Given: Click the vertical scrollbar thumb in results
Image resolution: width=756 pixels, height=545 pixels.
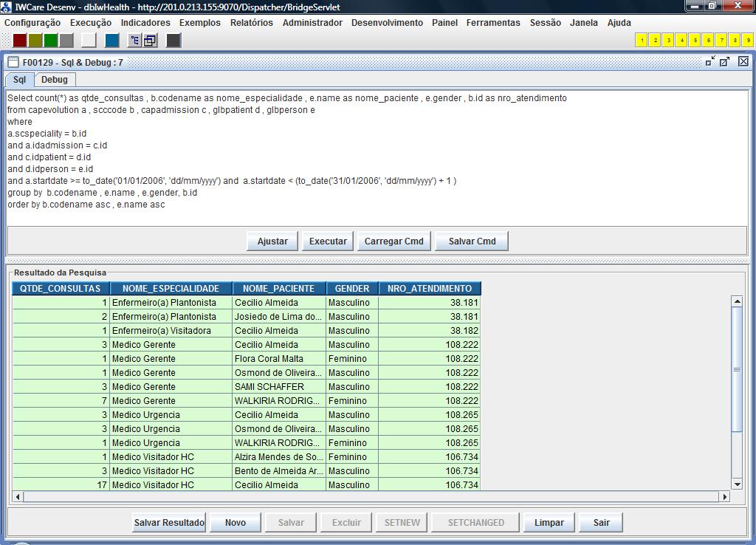Looking at the screenshot, I should point(737,369).
